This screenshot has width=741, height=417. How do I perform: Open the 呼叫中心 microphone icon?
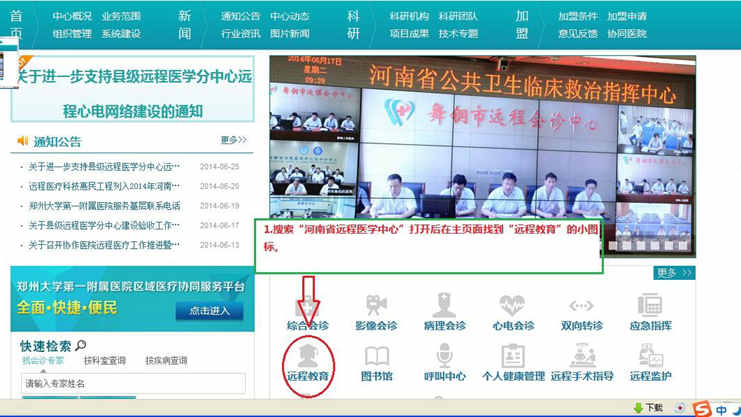[444, 356]
